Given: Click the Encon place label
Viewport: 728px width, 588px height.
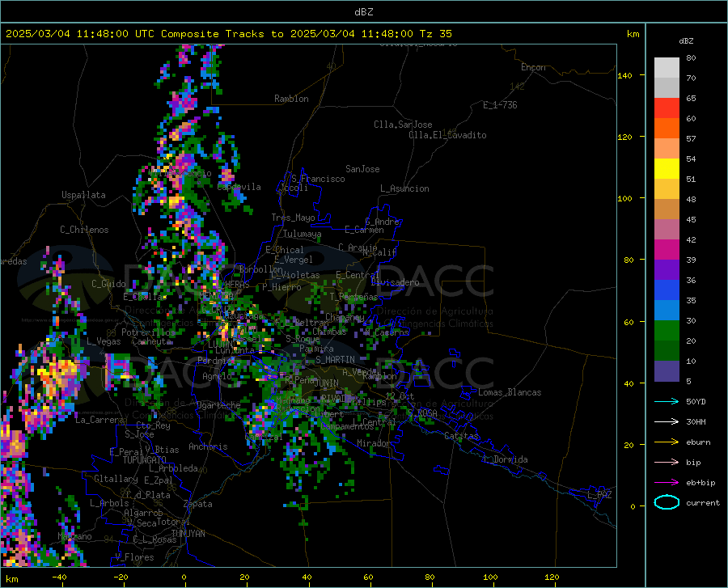Looking at the screenshot, I should click(533, 67).
